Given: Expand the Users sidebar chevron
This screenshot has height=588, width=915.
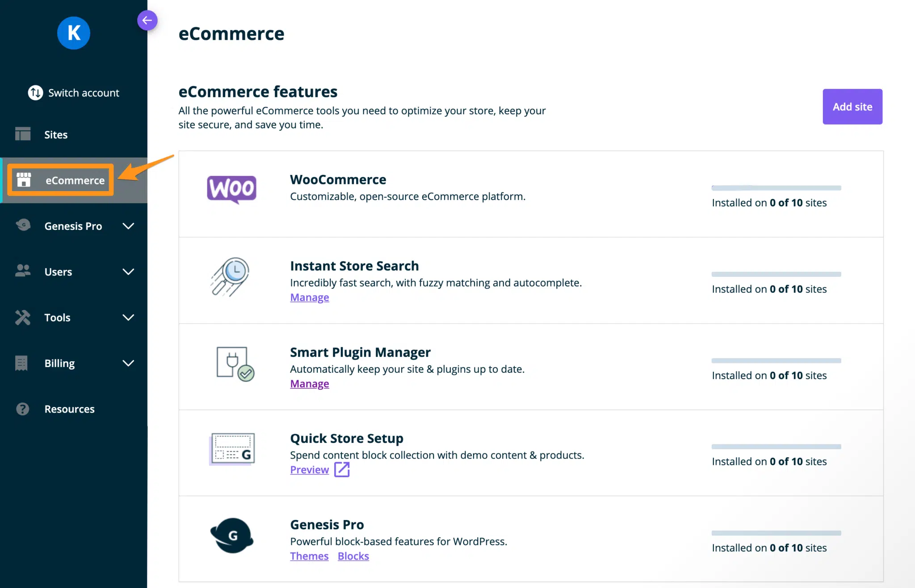Looking at the screenshot, I should click(x=128, y=272).
